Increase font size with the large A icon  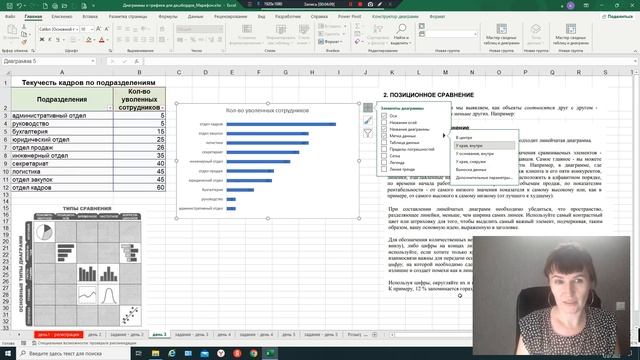click(x=98, y=29)
